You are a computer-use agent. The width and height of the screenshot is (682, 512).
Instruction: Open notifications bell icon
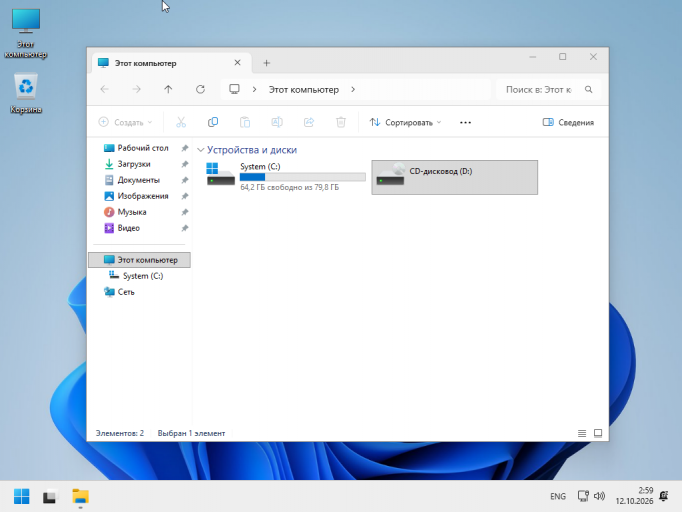pyautogui.click(x=664, y=496)
